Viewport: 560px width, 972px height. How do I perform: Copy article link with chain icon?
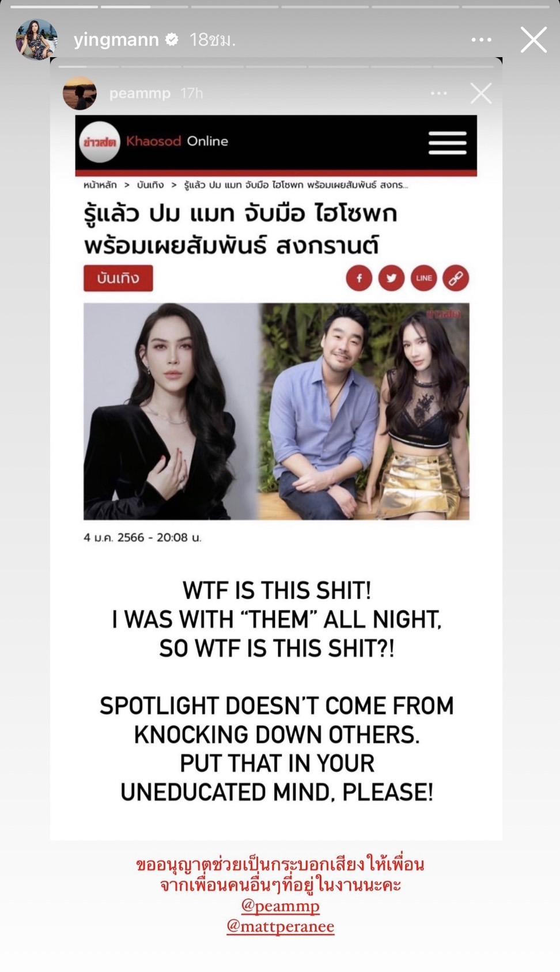(456, 278)
